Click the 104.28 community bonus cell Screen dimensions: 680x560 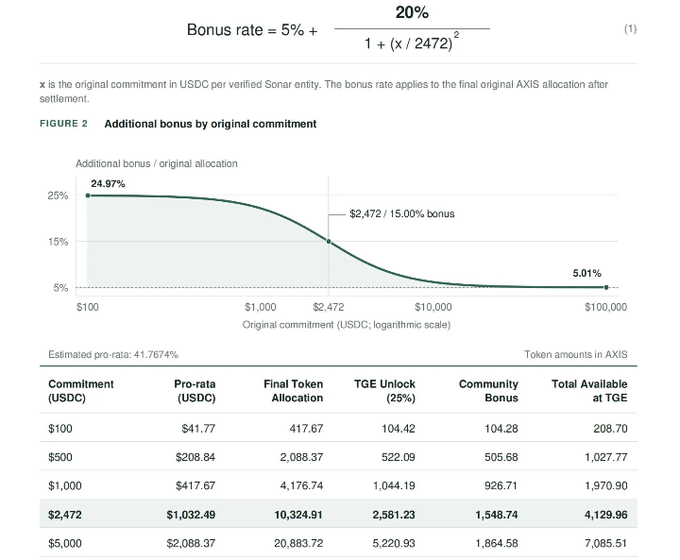[501, 429]
